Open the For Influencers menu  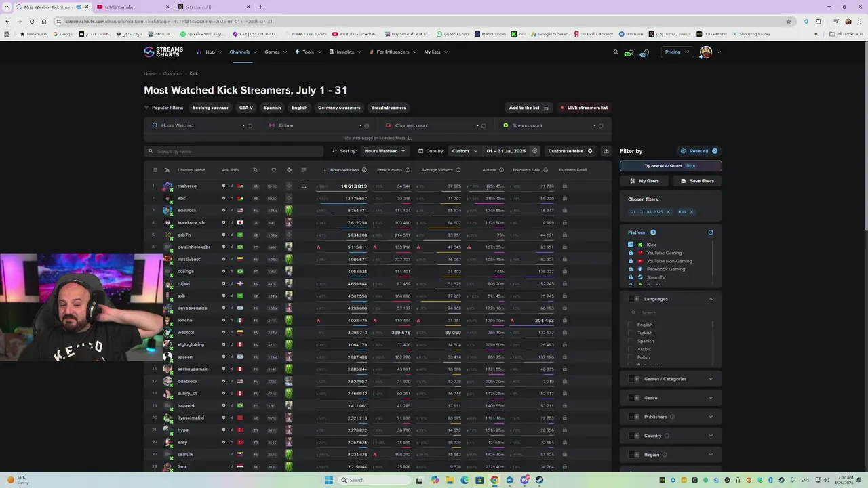pyautogui.click(x=393, y=52)
